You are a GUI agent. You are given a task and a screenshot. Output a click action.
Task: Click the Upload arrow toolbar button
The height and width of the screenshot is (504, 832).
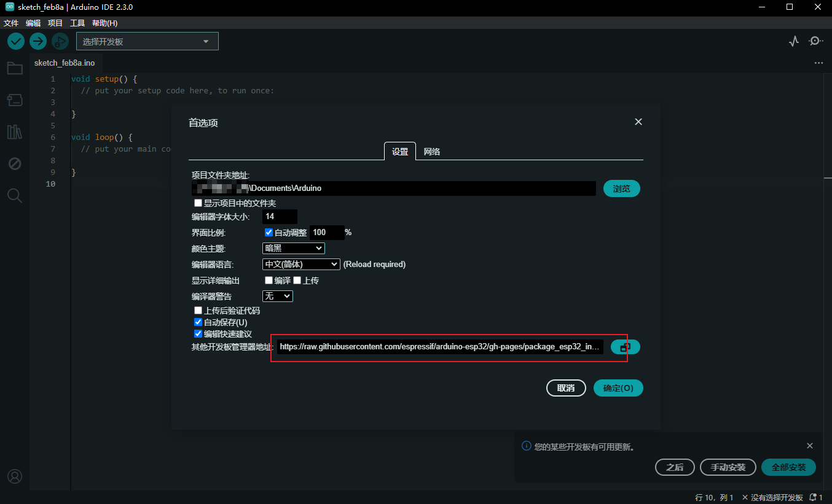coord(38,41)
